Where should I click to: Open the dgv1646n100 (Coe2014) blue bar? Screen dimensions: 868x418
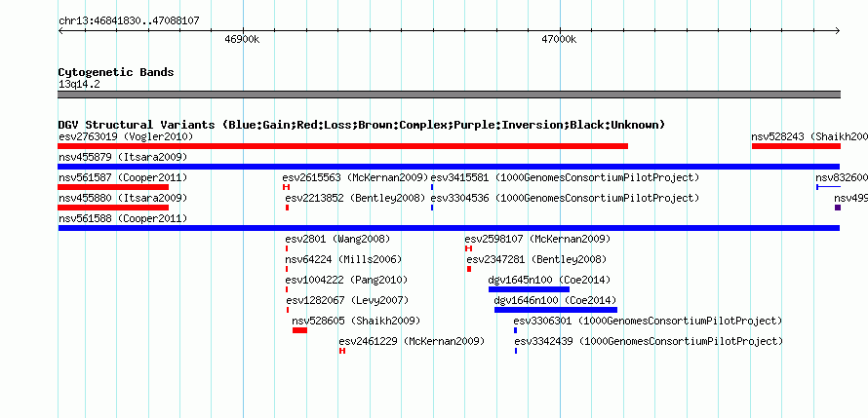556,310
